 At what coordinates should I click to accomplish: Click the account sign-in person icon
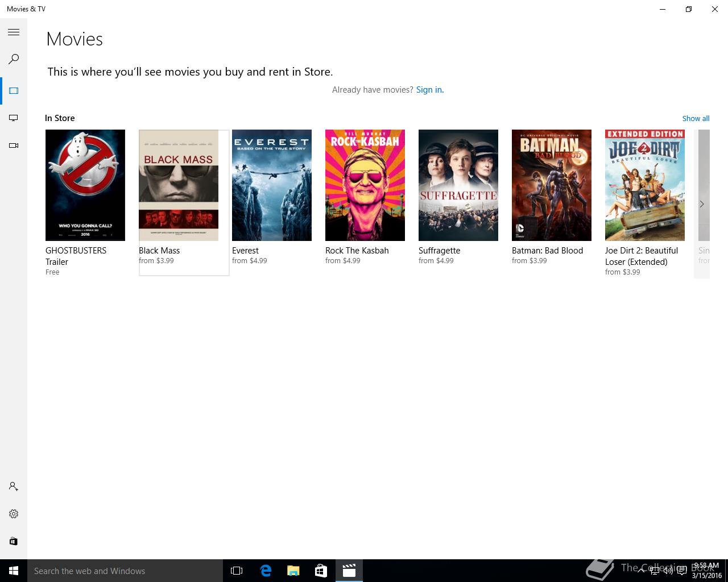coord(14,487)
